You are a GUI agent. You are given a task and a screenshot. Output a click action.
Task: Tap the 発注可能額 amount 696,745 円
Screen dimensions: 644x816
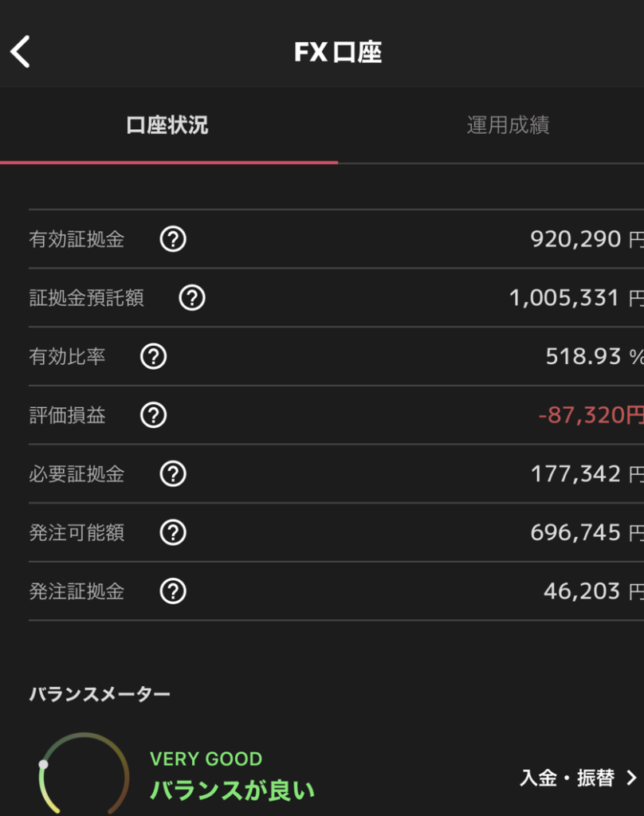586,532
